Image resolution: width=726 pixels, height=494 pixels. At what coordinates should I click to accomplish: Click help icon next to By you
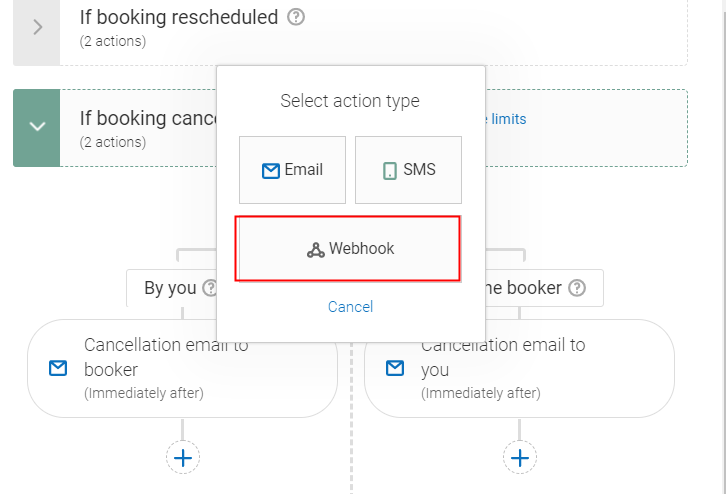pyautogui.click(x=210, y=288)
